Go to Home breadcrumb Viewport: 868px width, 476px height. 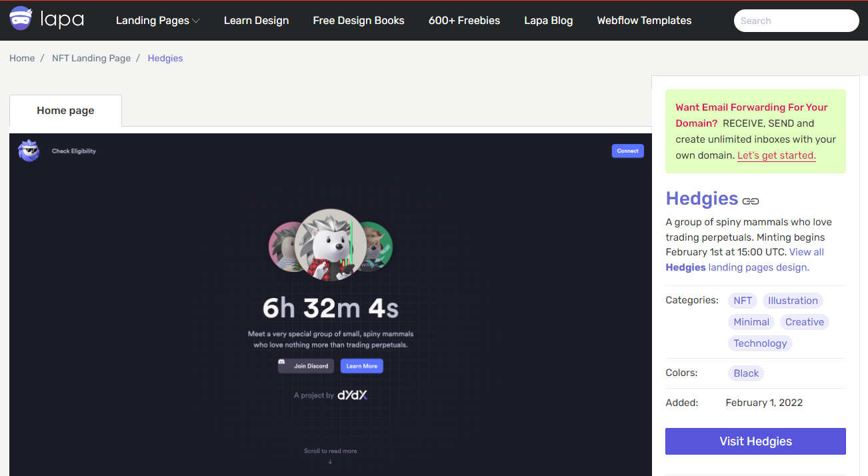click(22, 58)
